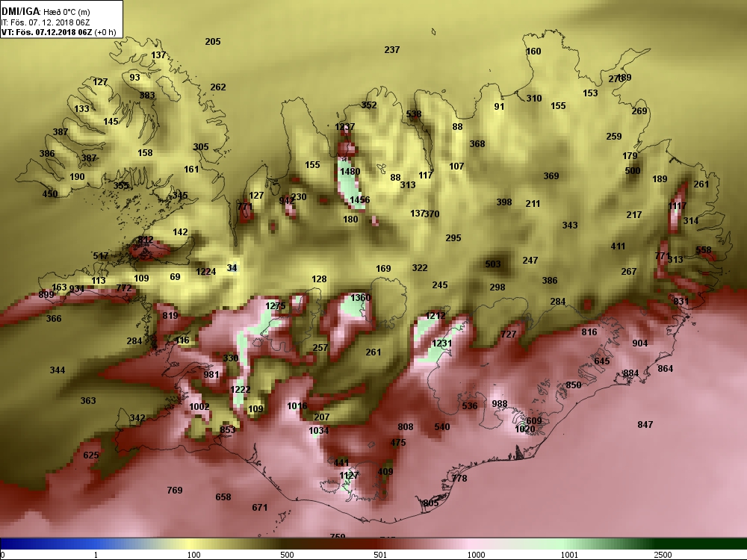Click the map value '153'

tap(590, 94)
